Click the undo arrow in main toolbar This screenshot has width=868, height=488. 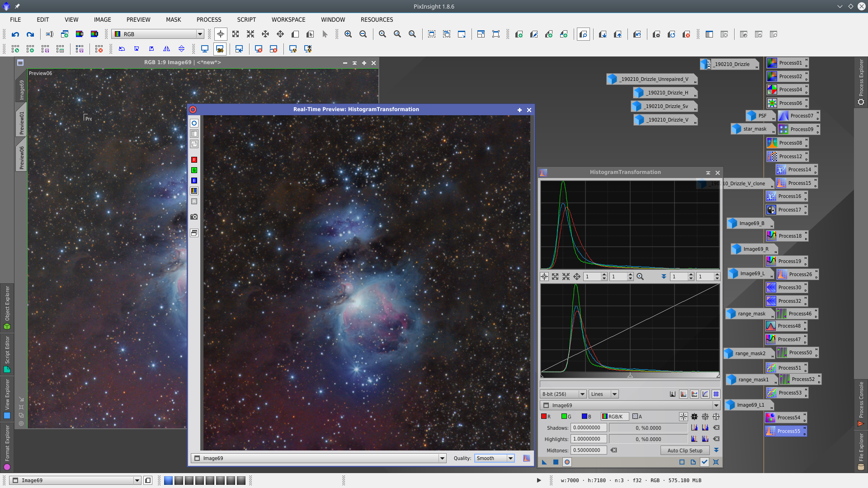15,34
